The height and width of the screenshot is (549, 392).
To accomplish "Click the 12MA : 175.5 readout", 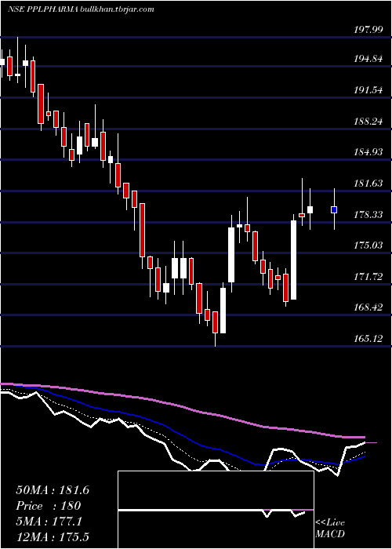I will 53,537.
